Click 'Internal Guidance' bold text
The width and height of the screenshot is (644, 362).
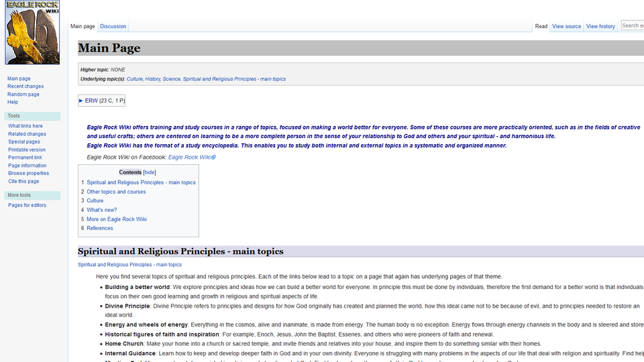point(130,353)
